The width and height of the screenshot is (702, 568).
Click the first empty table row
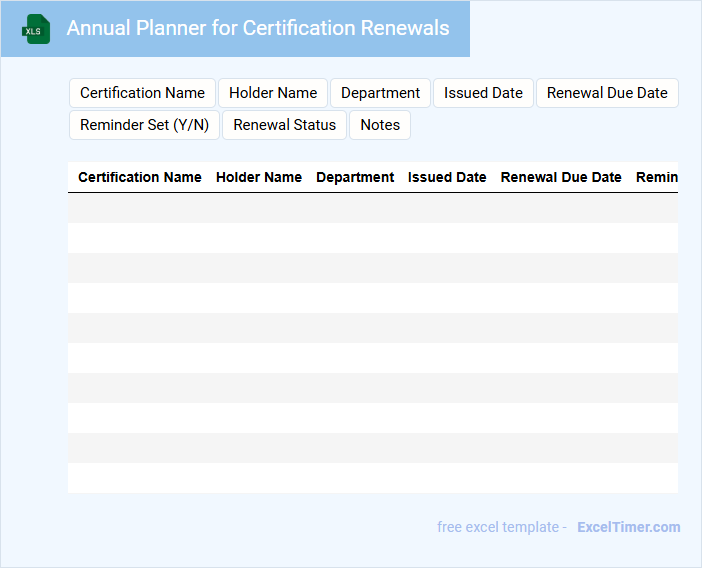pos(372,208)
